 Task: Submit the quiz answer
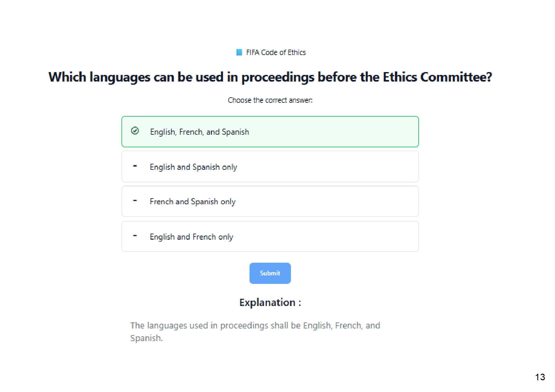point(270,273)
